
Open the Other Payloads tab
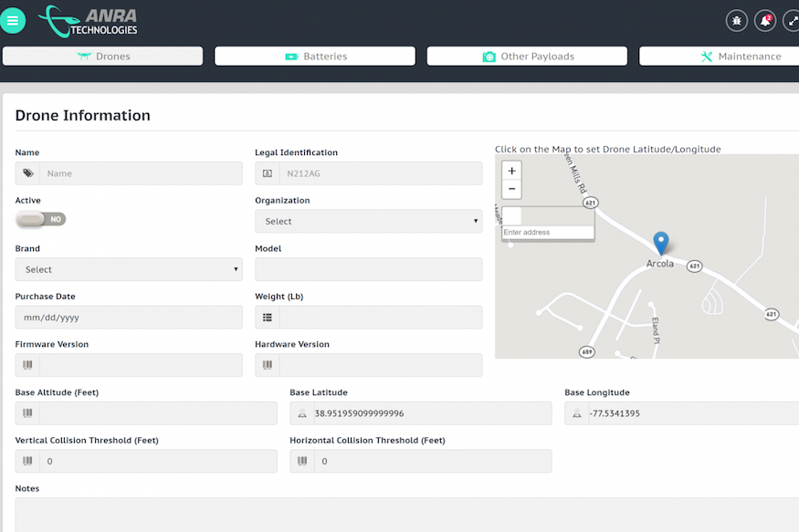pyautogui.click(x=527, y=57)
